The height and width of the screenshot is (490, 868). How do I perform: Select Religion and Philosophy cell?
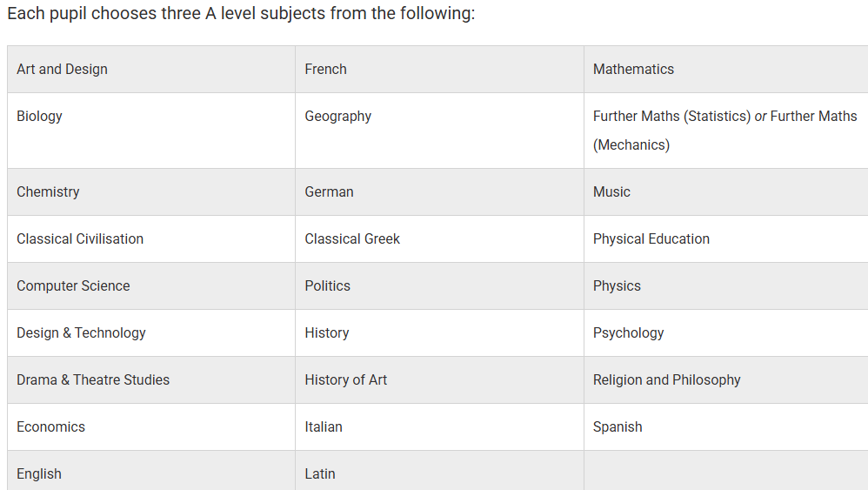click(x=667, y=380)
